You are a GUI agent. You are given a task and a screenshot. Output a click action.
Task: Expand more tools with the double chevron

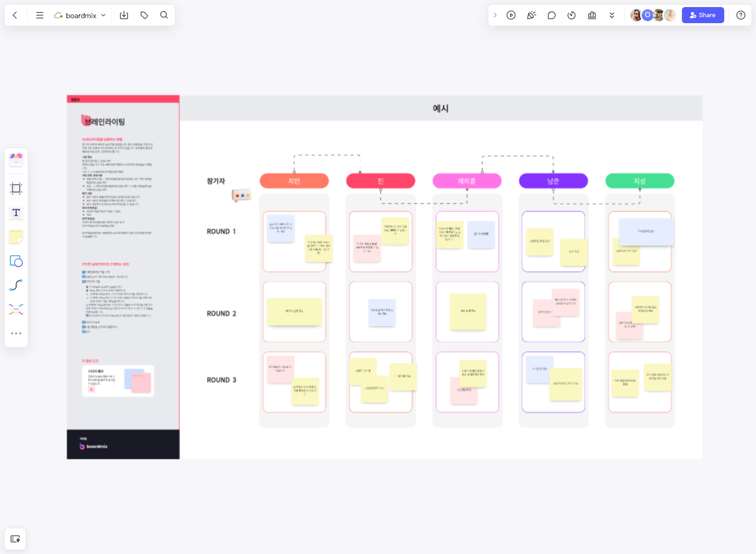pyautogui.click(x=612, y=15)
